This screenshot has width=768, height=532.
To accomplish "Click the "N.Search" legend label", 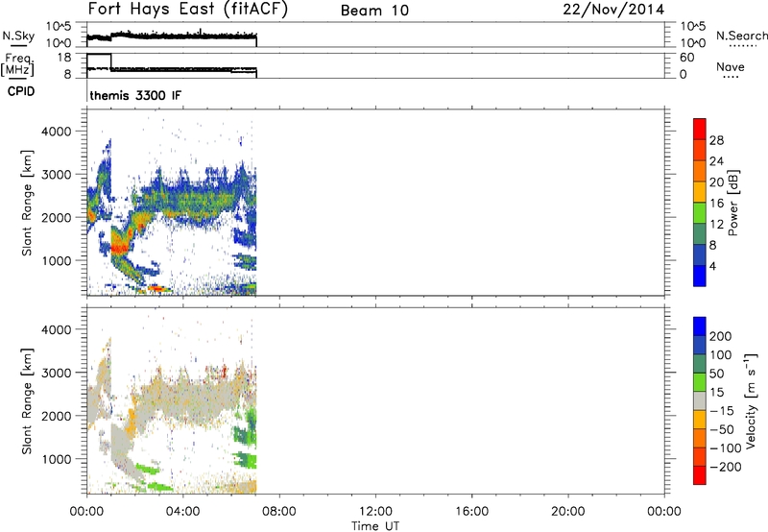I will click(741, 36).
